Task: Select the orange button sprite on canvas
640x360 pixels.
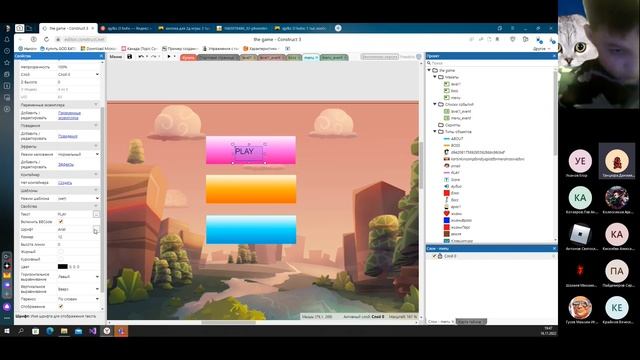Action: [251, 189]
